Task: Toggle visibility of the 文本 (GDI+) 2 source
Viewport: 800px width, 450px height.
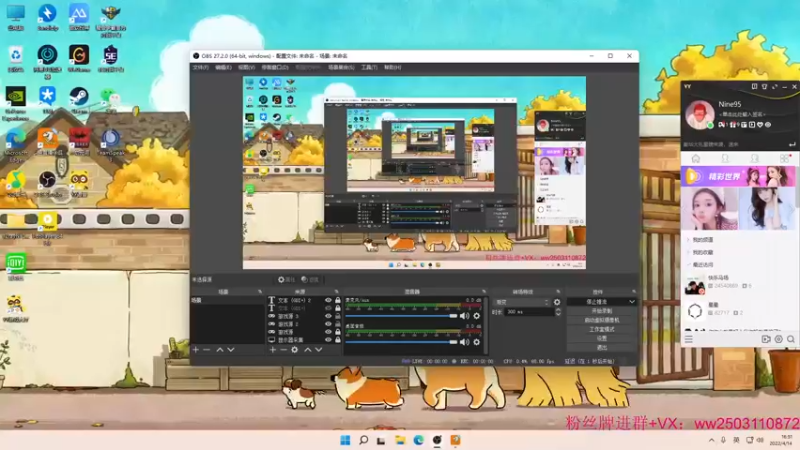Action: pos(328,301)
